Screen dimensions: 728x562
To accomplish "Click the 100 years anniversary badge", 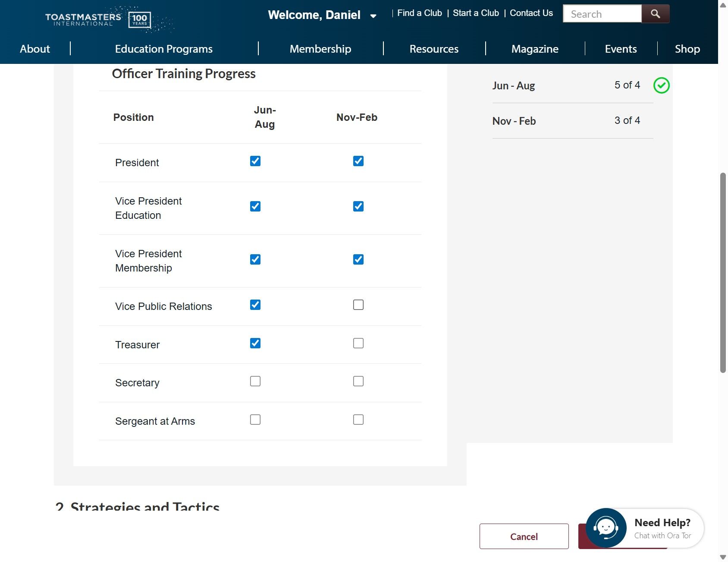I will tap(140, 19).
